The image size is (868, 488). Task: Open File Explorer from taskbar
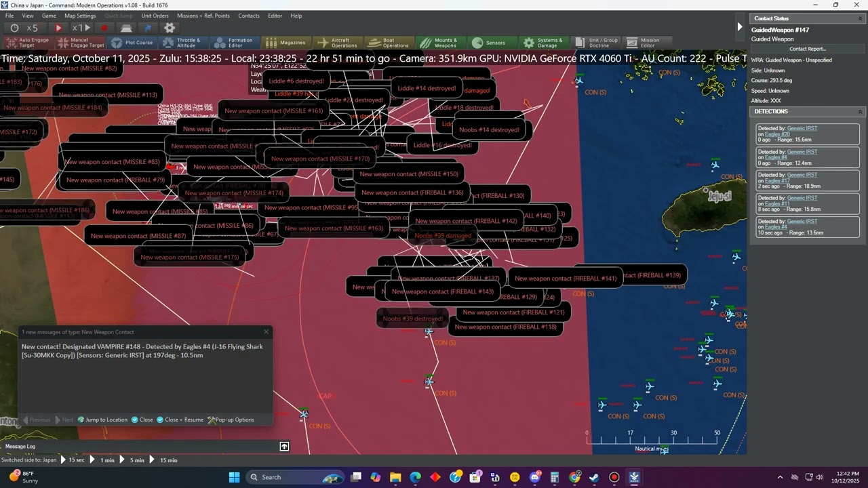[395, 477]
